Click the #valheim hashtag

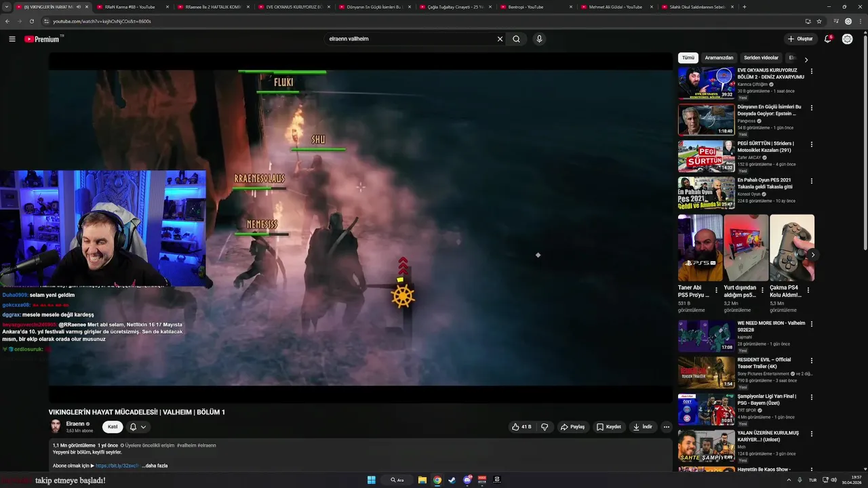[186, 445]
